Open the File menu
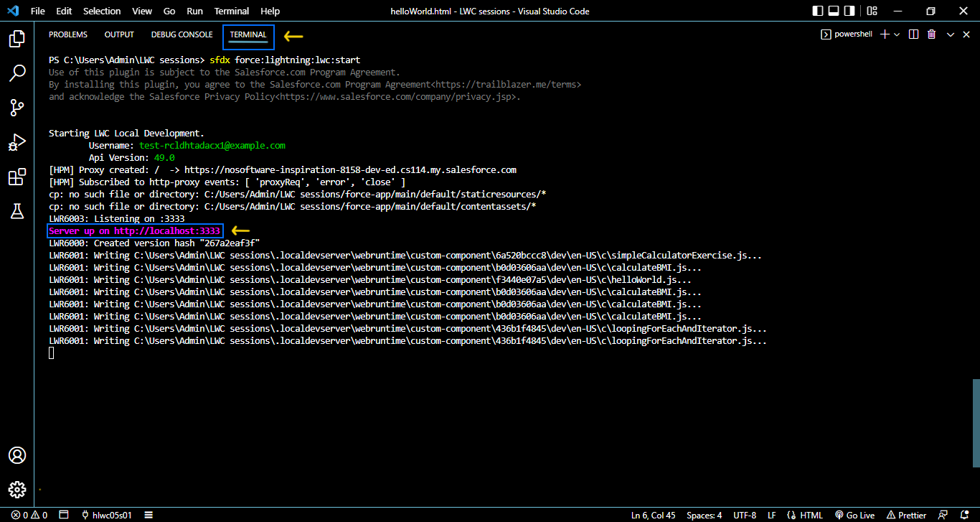This screenshot has height=522, width=980. [x=38, y=11]
